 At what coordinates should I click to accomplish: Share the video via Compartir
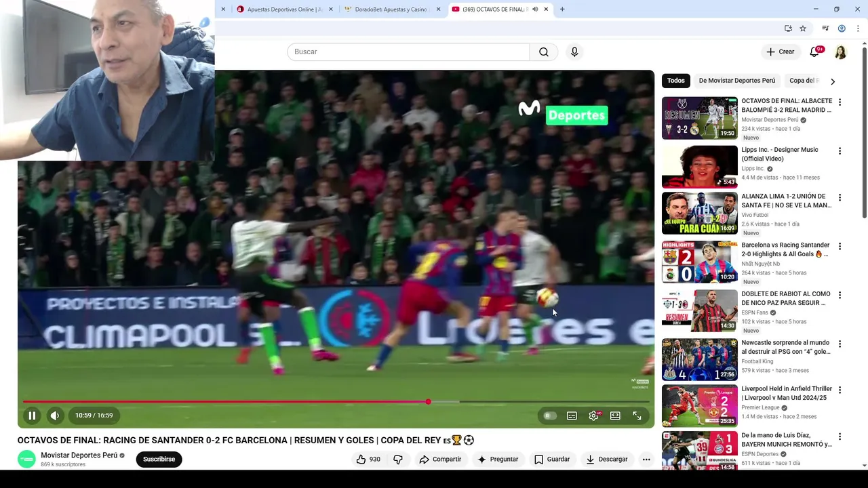pos(440,460)
